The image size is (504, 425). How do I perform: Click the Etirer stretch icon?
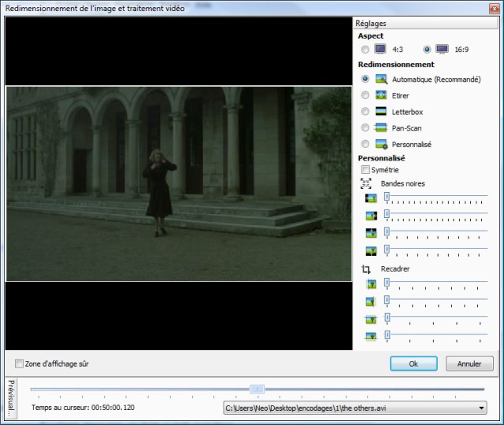(381, 95)
